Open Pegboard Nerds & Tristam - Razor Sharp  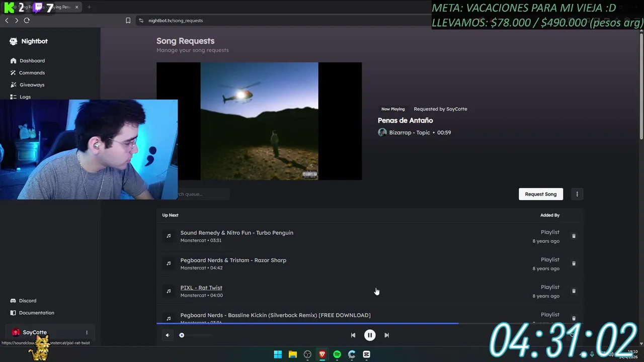[233, 260]
